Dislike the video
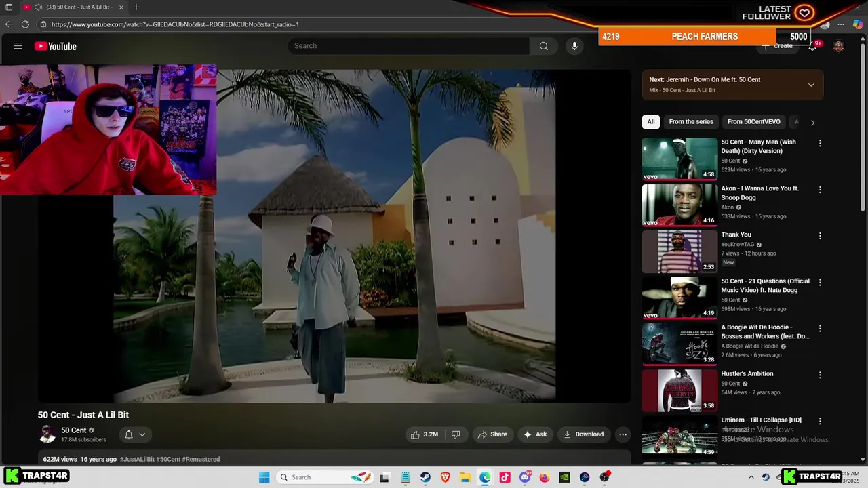Screen dimensions: 868x488 click(456, 434)
